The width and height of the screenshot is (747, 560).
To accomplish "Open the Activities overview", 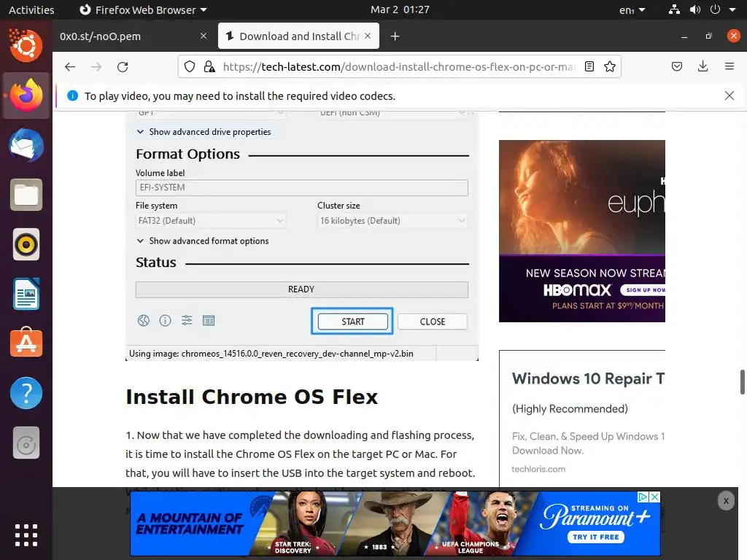I will pos(31,9).
